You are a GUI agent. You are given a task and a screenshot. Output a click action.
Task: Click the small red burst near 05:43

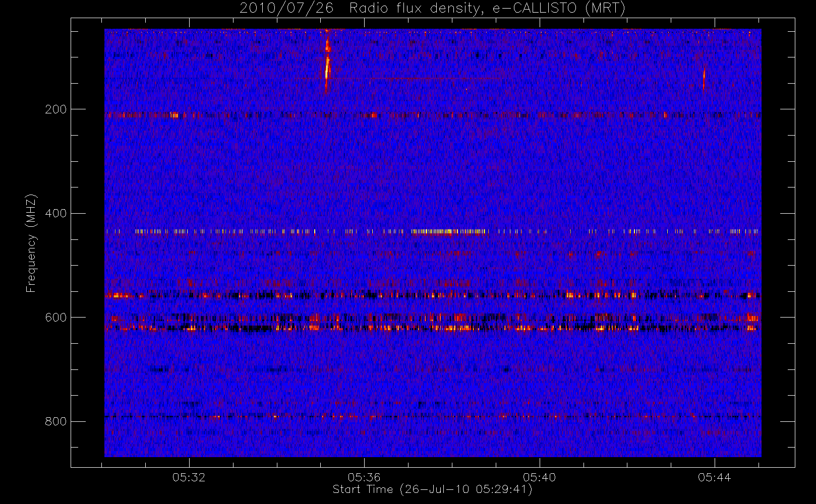(704, 79)
